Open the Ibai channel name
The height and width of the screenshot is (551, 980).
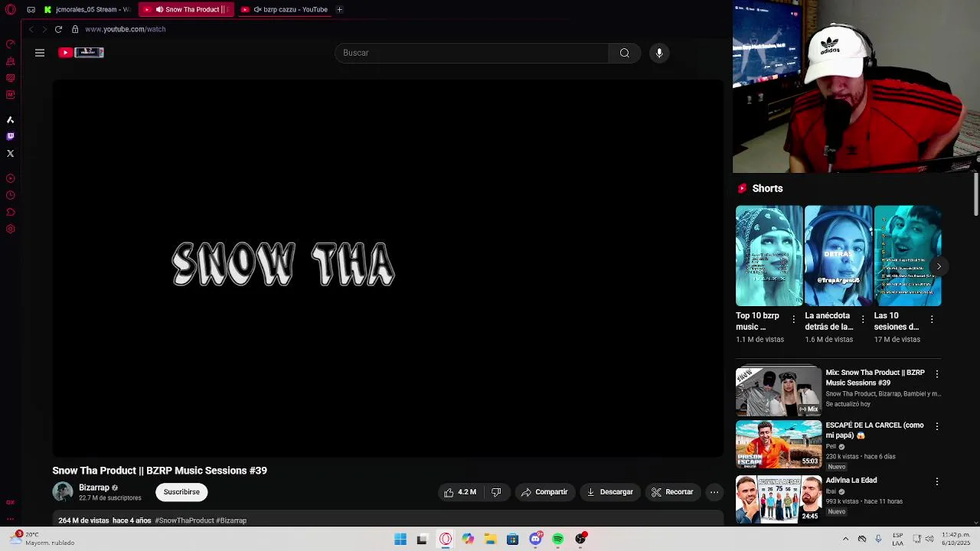(831, 491)
